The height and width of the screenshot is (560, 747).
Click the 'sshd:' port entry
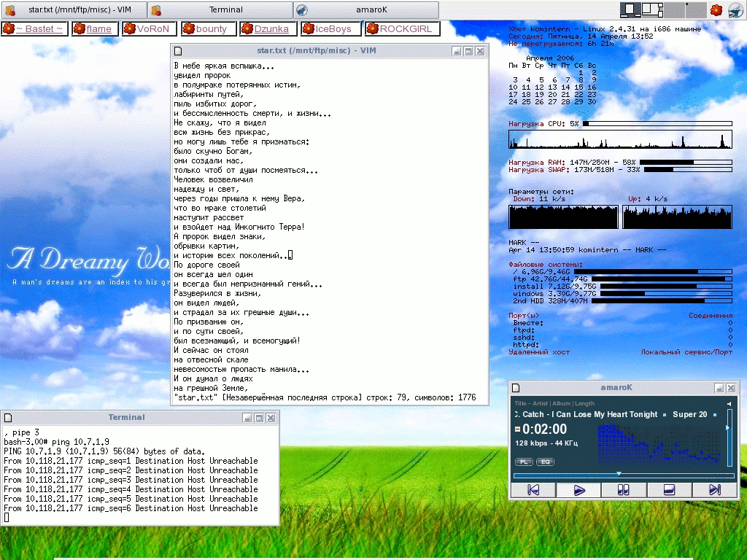click(524, 338)
